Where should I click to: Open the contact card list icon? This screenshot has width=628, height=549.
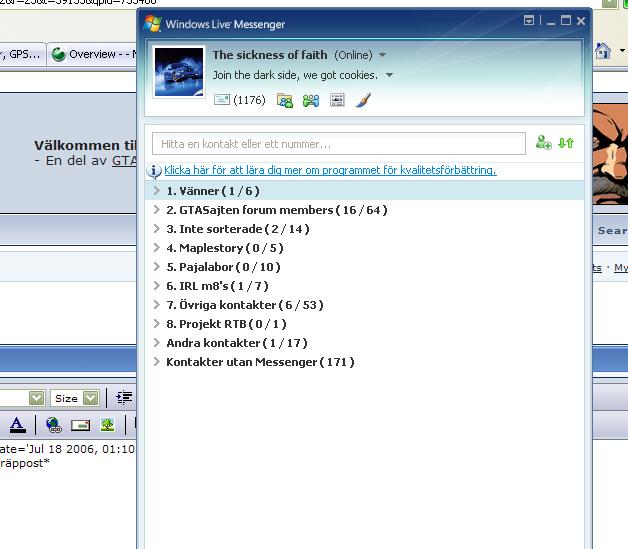pos(337,100)
